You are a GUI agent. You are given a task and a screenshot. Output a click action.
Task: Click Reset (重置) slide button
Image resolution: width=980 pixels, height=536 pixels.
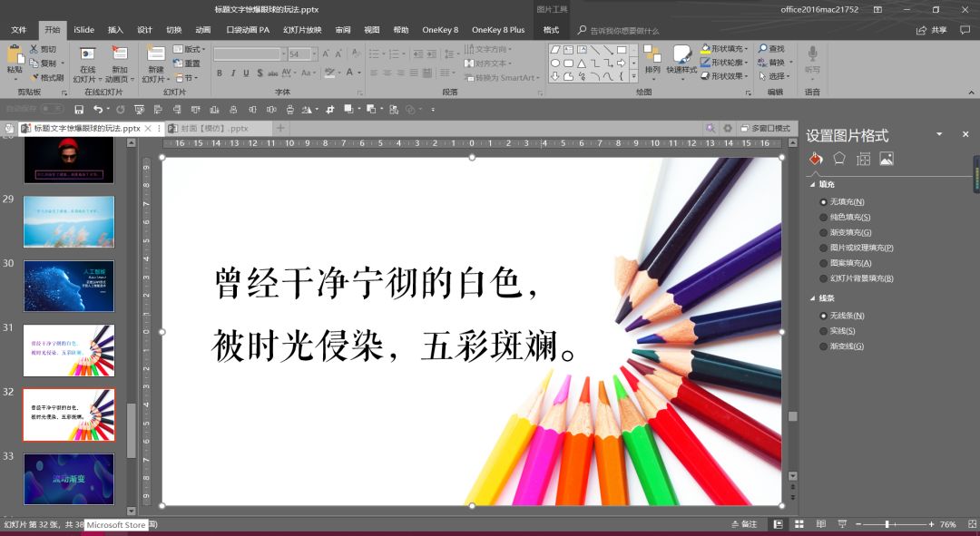[x=187, y=63]
